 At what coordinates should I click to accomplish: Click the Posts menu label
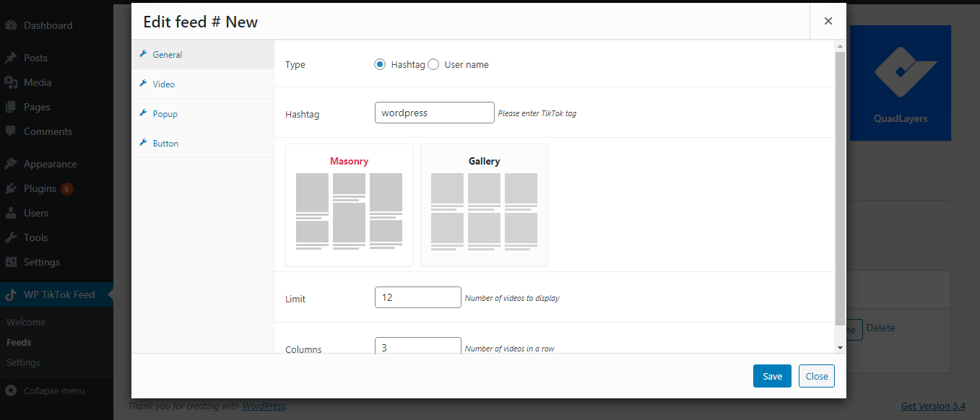pyautogui.click(x=35, y=58)
